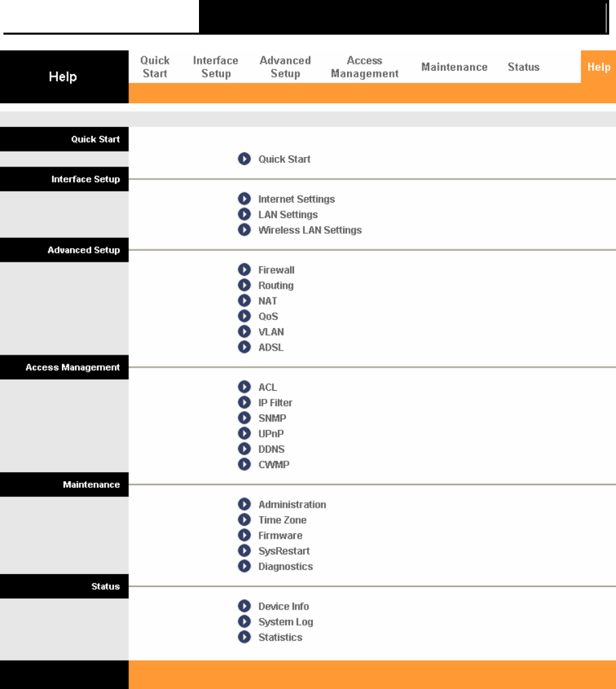Switch to the Status tab

click(524, 67)
